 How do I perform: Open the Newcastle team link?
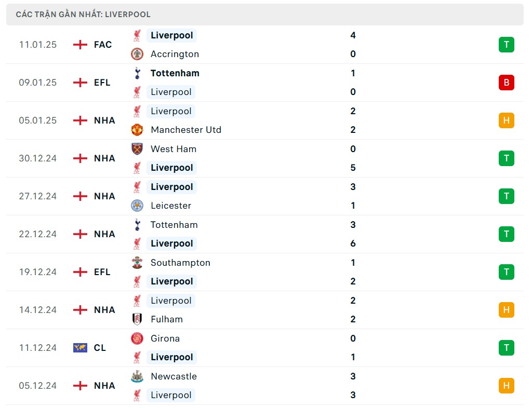[174, 376]
